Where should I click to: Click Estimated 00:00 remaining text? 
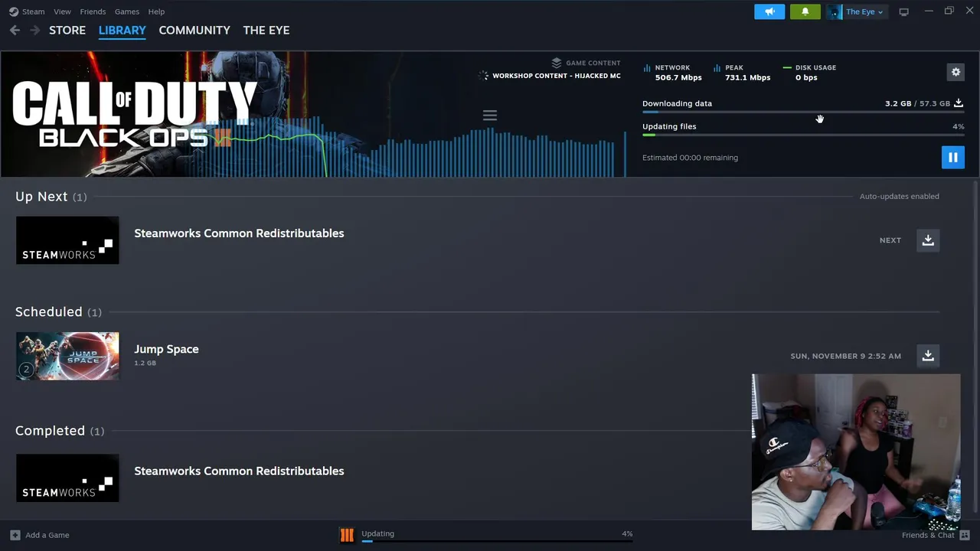[x=690, y=158]
